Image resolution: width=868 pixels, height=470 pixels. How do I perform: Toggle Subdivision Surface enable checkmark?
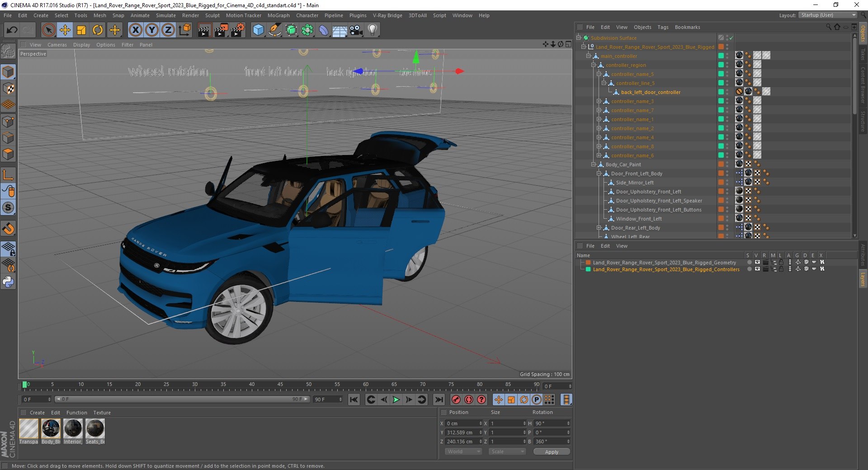tap(731, 38)
